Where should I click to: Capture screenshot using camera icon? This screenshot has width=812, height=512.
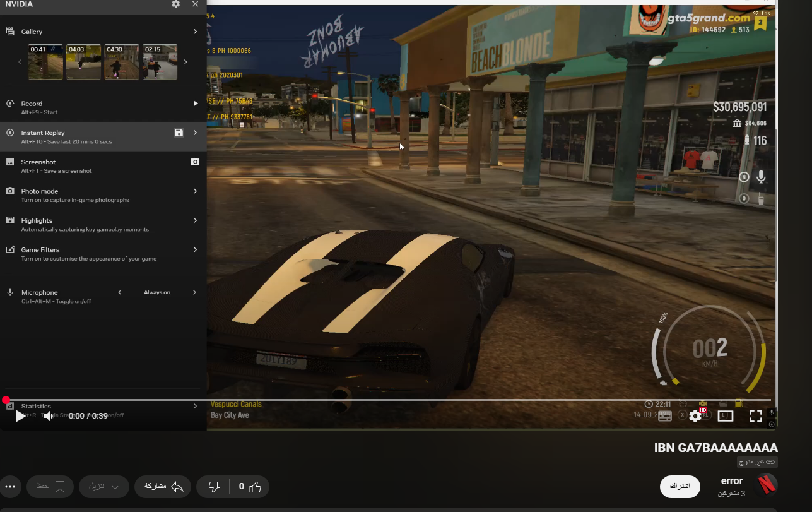tap(195, 162)
